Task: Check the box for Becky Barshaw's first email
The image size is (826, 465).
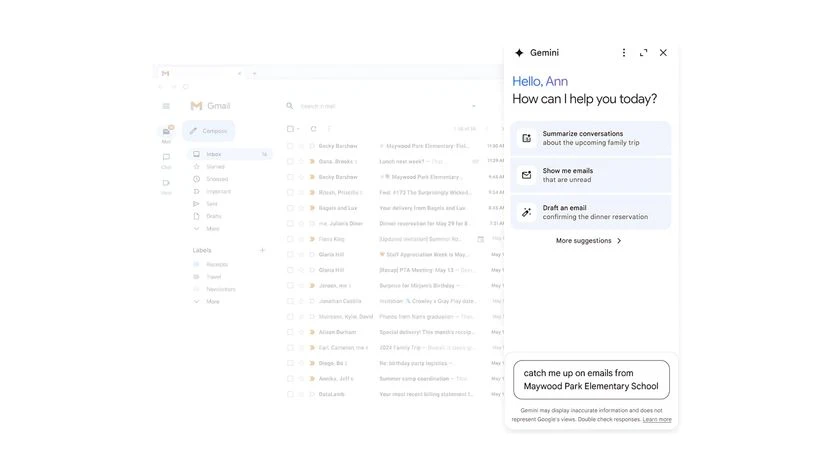Action: tap(291, 146)
